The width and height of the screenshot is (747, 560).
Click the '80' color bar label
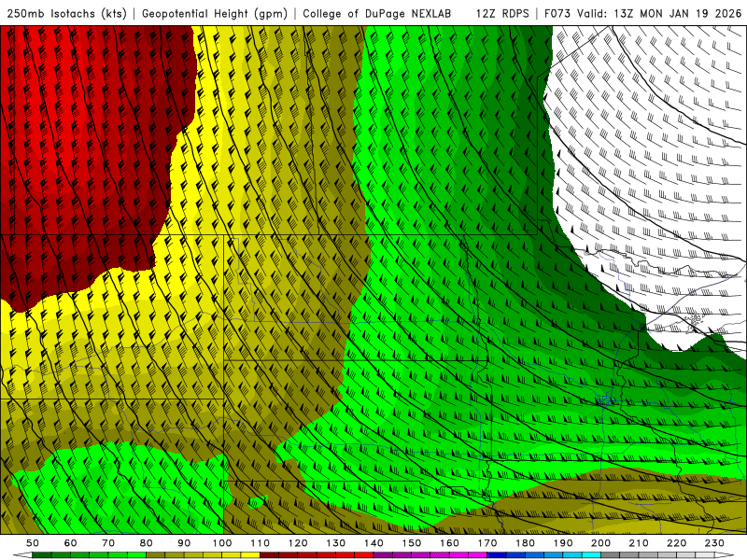click(x=147, y=543)
